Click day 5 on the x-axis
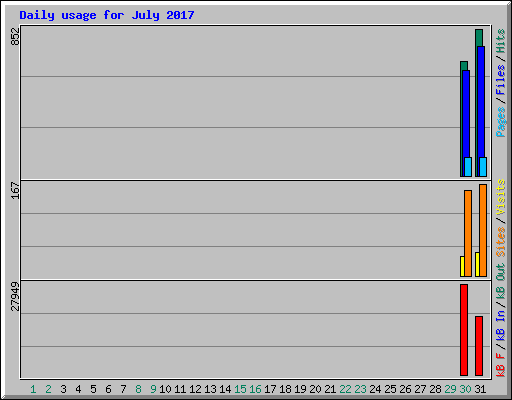The width and height of the screenshot is (512, 400). point(93,389)
